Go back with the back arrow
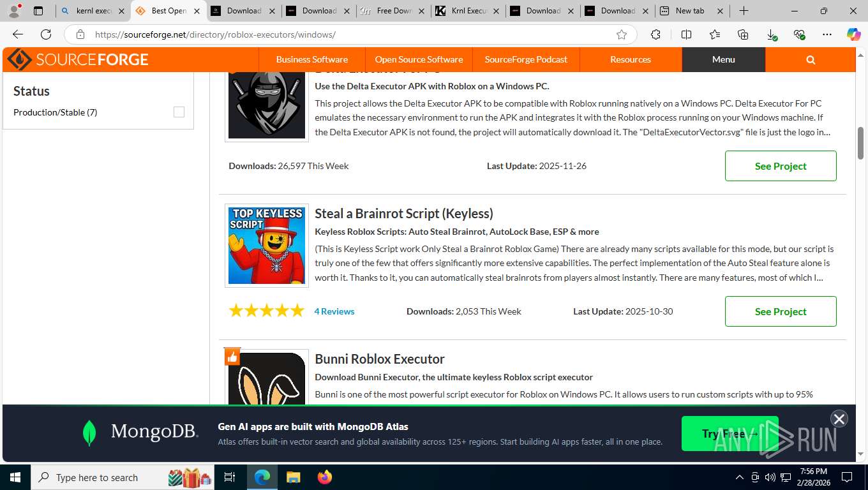The width and height of the screenshot is (868, 490). point(18,34)
